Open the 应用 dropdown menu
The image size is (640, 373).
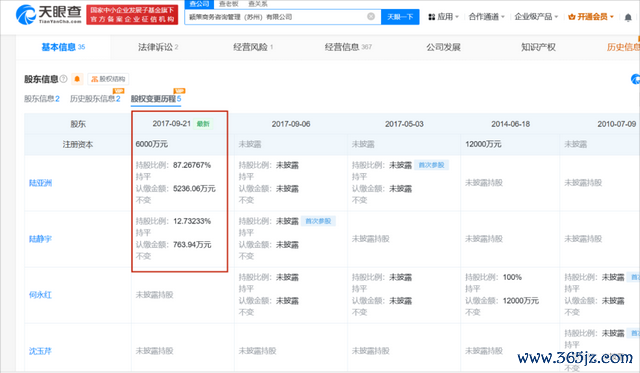(444, 17)
